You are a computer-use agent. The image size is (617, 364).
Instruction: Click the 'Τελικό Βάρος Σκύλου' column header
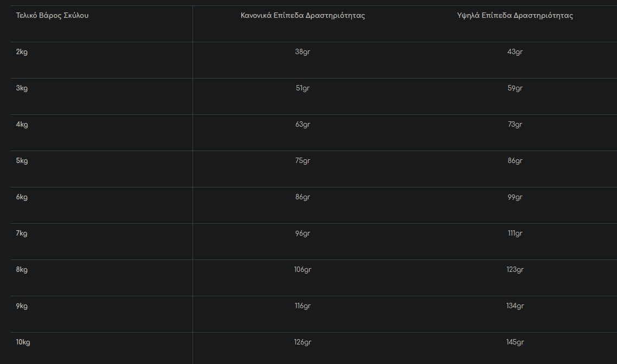[52, 16]
